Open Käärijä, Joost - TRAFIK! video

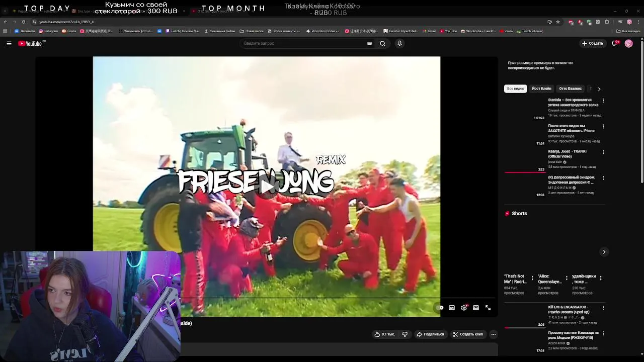tap(568, 154)
